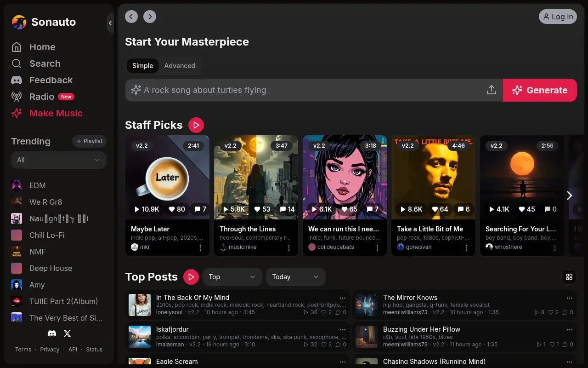Collapse the sidebar with the left chevron
Viewport: 588px width, 368px height.
point(110,23)
